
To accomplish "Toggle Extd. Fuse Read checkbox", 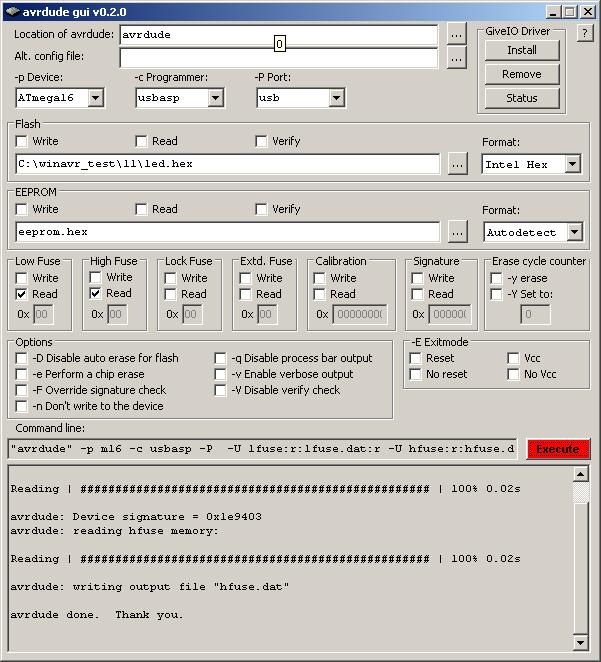I will pyautogui.click(x=245, y=294).
